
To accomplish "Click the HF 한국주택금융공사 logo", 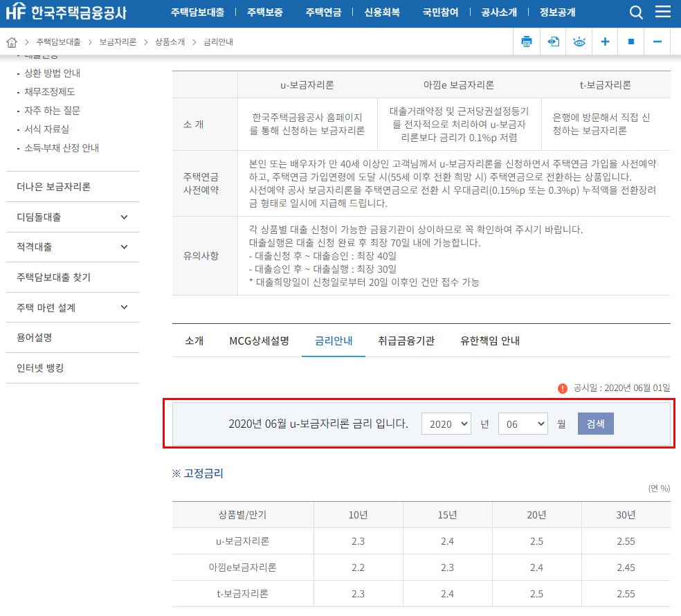I will (x=66, y=12).
